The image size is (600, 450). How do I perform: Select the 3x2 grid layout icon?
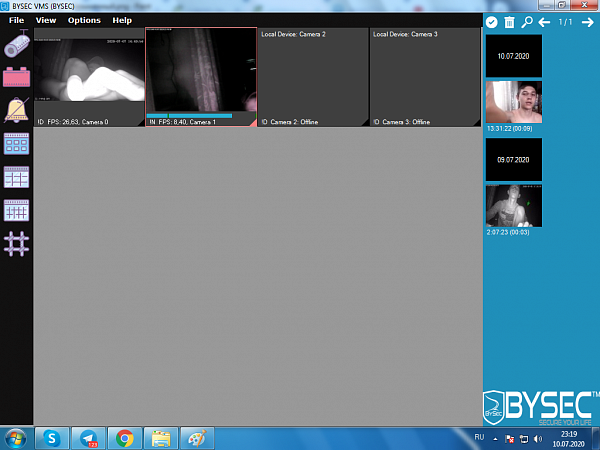coord(17,143)
